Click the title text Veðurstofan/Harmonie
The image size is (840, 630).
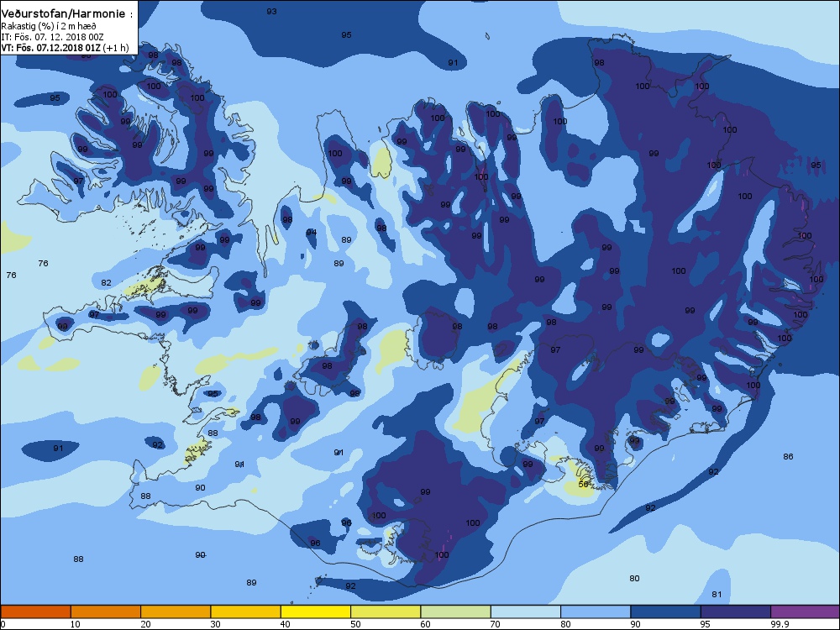click(x=63, y=14)
